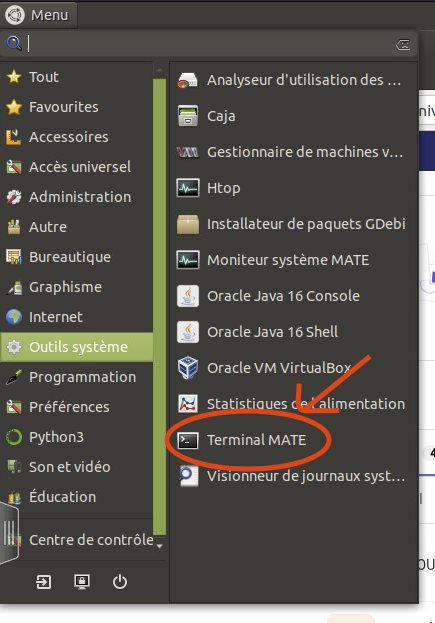The image size is (435, 623).
Task: Click the power shutdown icon
Action: [120, 582]
